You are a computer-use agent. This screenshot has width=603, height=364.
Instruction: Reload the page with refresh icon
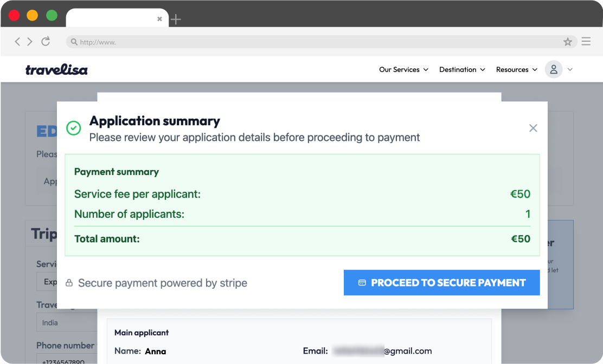[46, 41]
